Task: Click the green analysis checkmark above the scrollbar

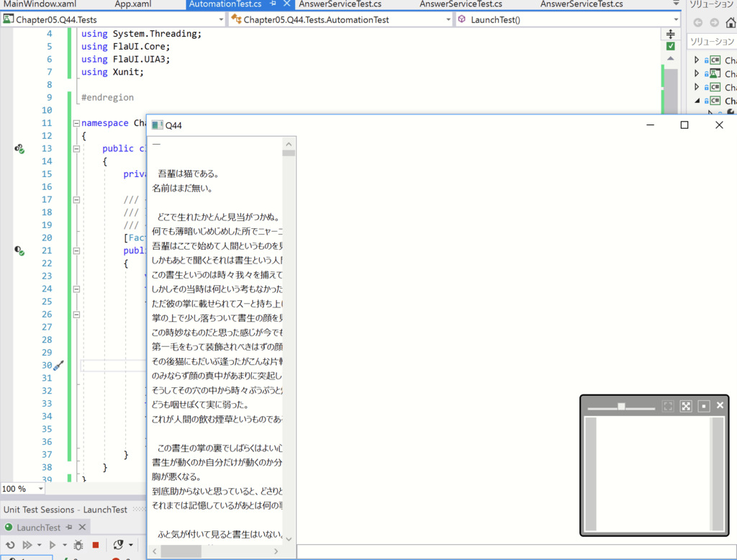Action: 671,46
